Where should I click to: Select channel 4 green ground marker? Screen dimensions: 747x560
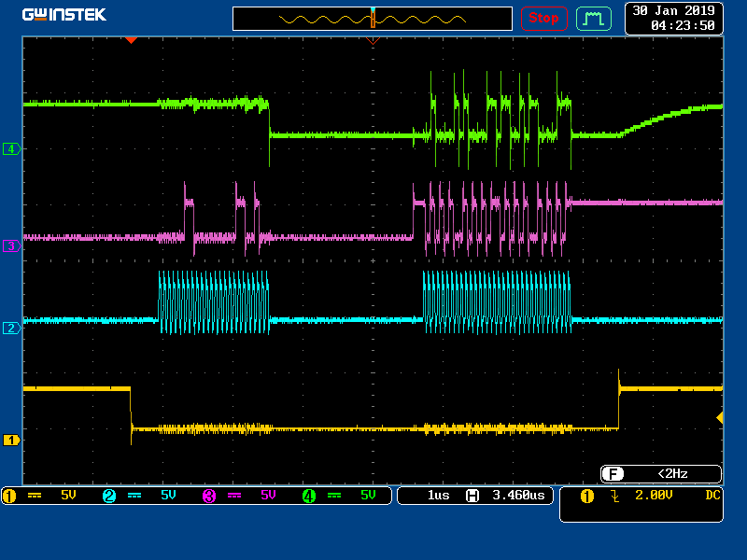click(x=11, y=149)
